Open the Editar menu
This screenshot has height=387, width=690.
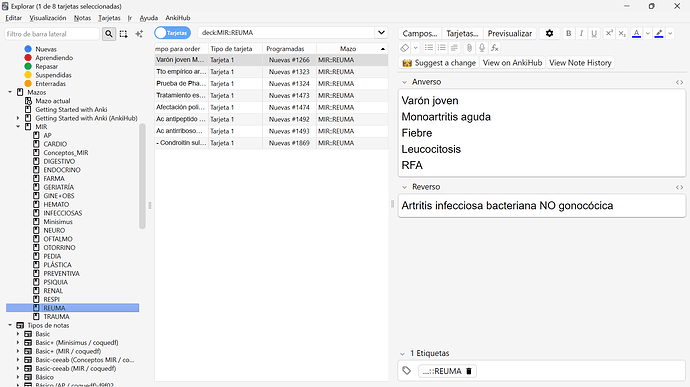click(14, 18)
